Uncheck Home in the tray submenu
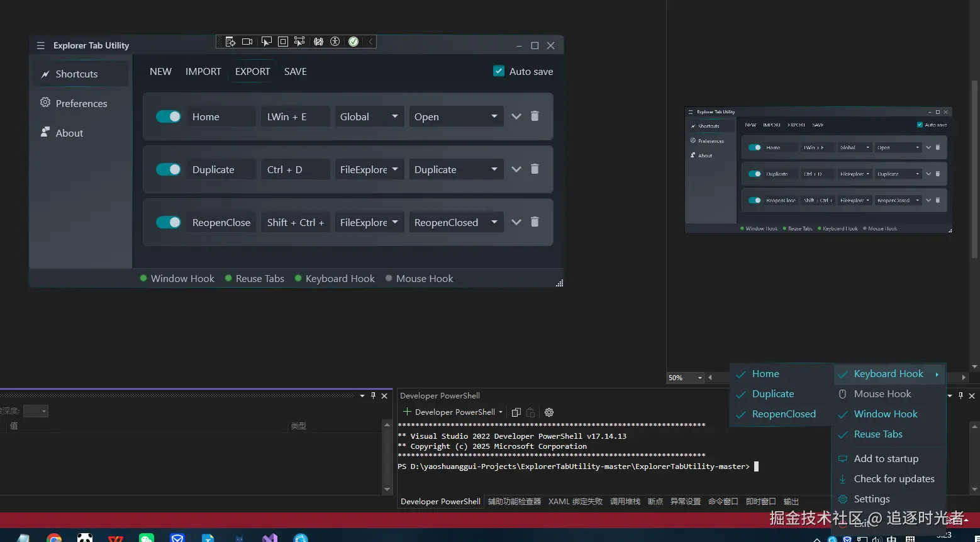 coord(781,374)
